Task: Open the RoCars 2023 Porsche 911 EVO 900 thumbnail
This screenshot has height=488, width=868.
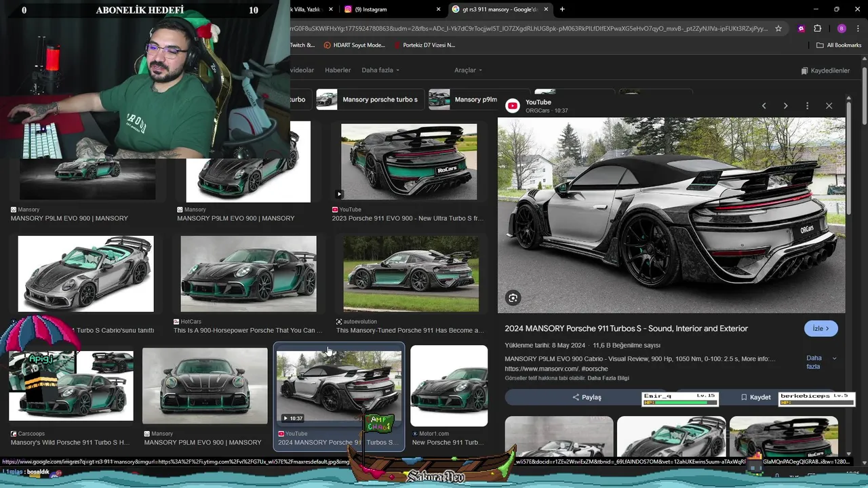Action: coord(409,161)
